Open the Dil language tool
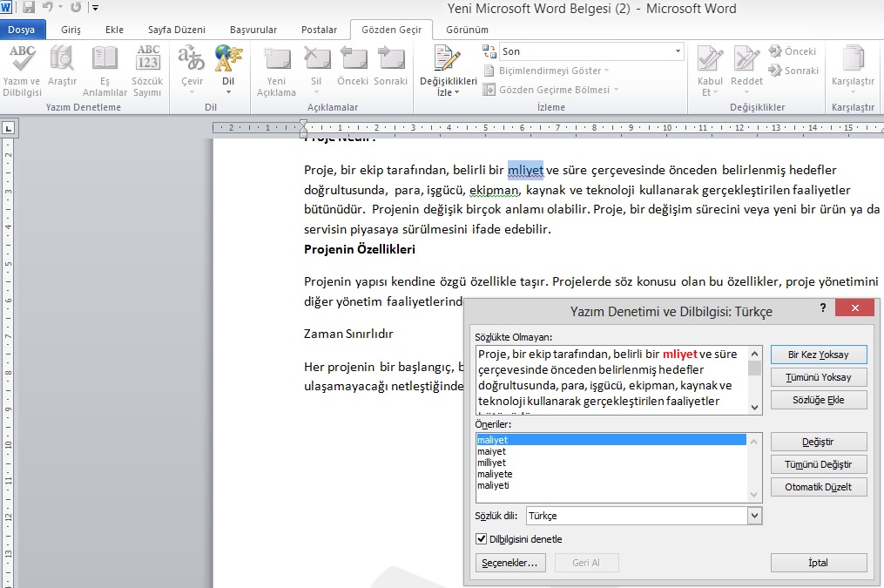884x588 pixels. [x=228, y=70]
